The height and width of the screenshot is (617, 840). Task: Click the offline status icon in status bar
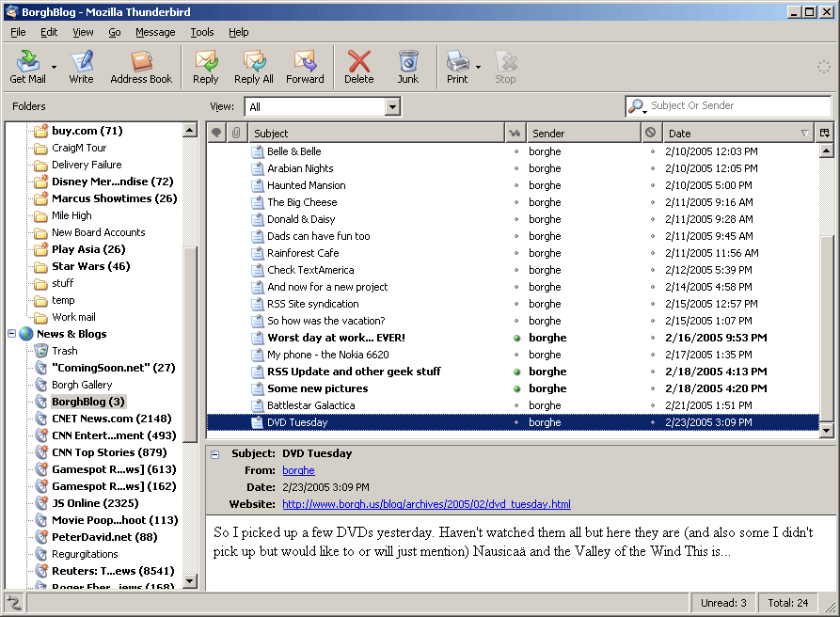(14, 603)
